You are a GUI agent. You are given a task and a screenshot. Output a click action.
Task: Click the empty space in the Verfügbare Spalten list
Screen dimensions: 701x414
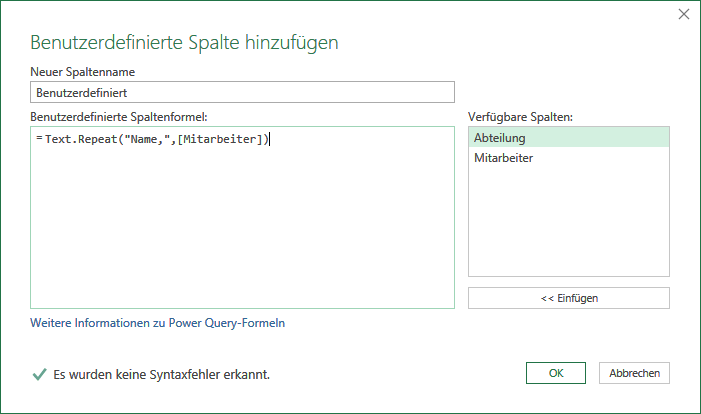569,222
